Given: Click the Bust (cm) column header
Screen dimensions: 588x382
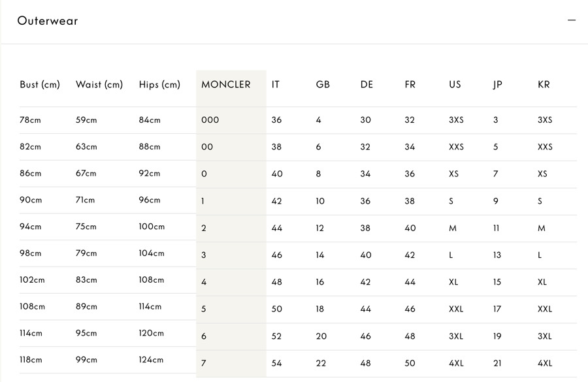Looking at the screenshot, I should click(40, 85).
